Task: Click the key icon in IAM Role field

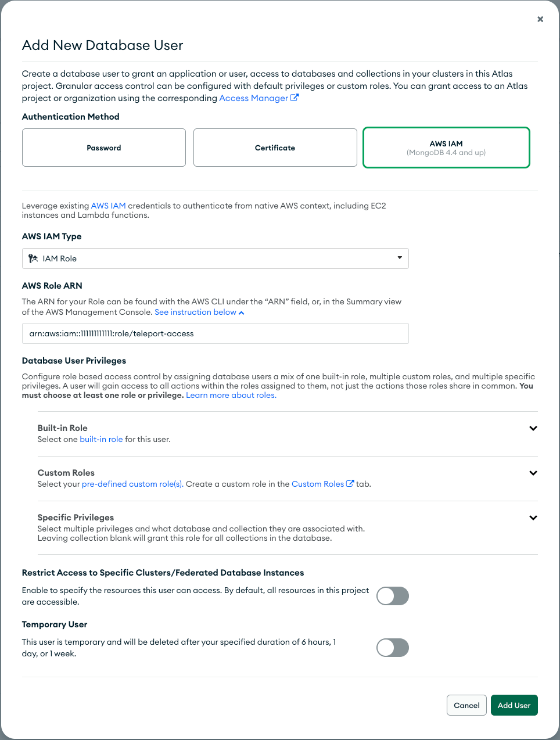Action: 33,258
